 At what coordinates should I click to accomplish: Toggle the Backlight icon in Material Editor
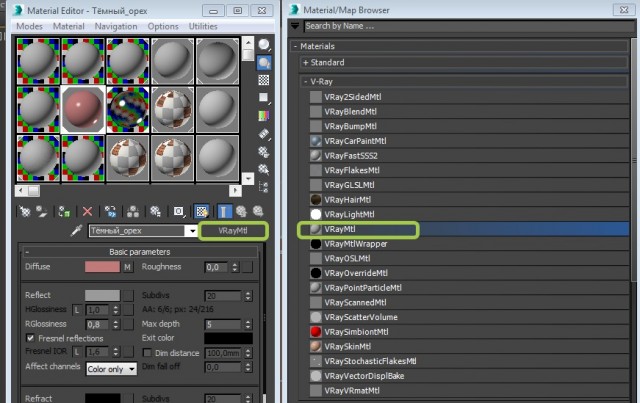coord(264,62)
